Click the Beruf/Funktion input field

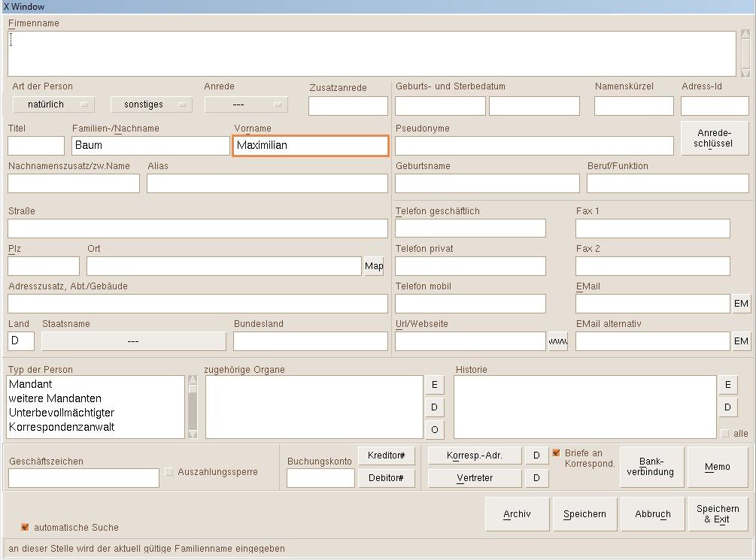[x=667, y=183]
